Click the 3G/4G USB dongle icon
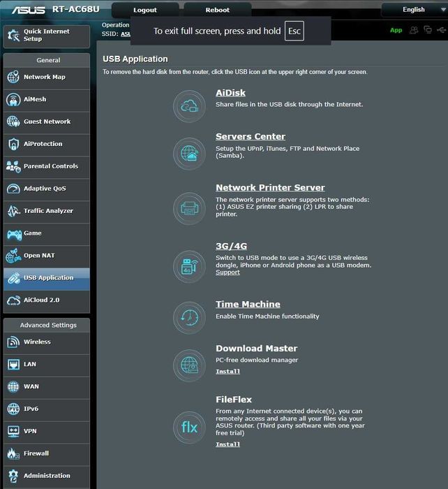The image size is (448, 489). coord(189,267)
